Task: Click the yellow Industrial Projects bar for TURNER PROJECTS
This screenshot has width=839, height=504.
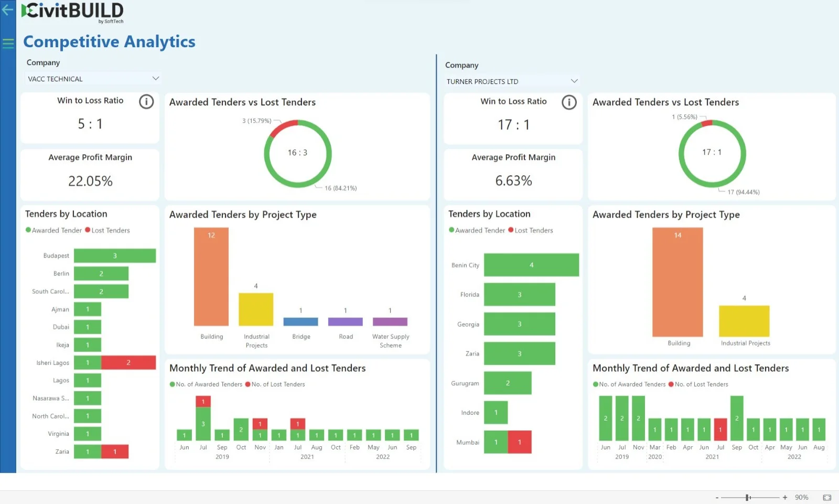Action: tap(744, 321)
